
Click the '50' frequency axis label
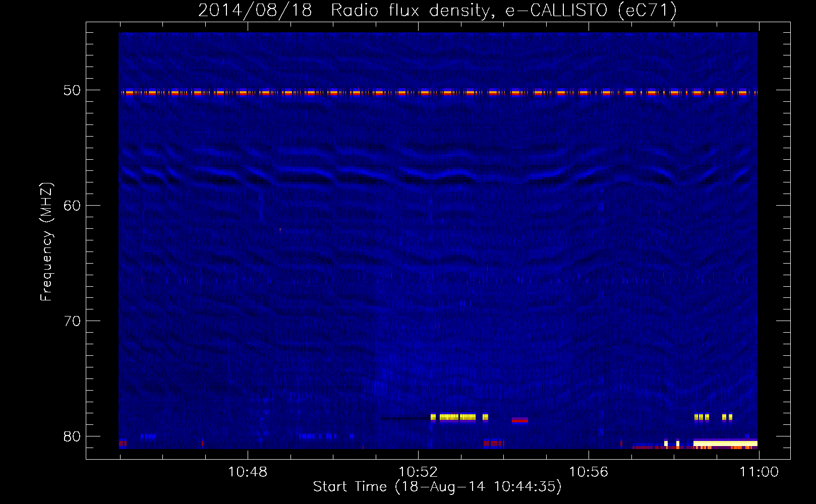[72, 91]
